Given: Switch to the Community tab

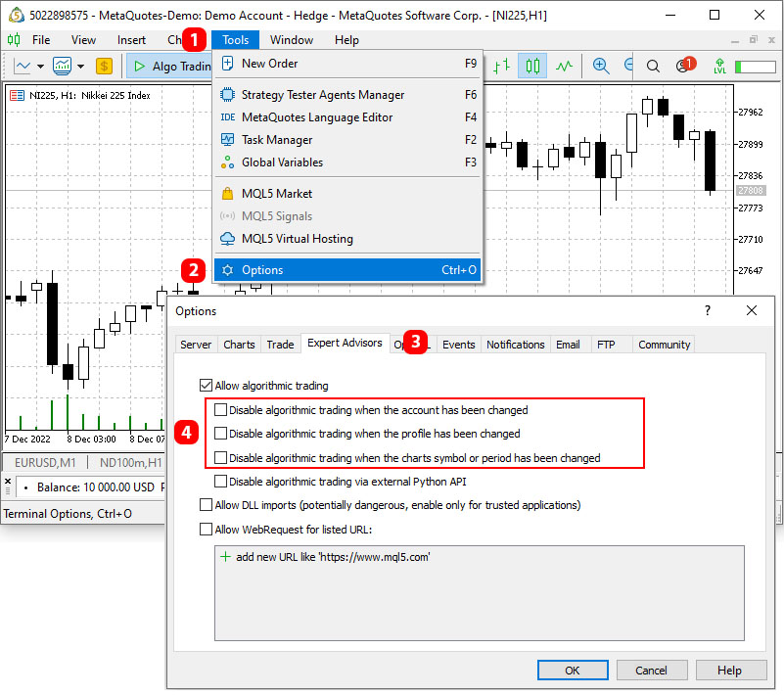Looking at the screenshot, I should point(664,345).
